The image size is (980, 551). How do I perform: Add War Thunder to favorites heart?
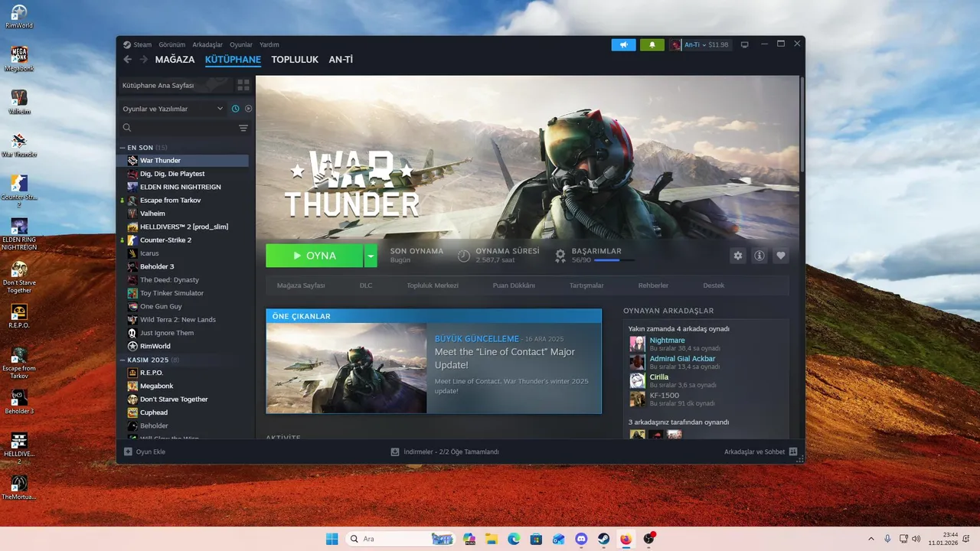(x=781, y=256)
